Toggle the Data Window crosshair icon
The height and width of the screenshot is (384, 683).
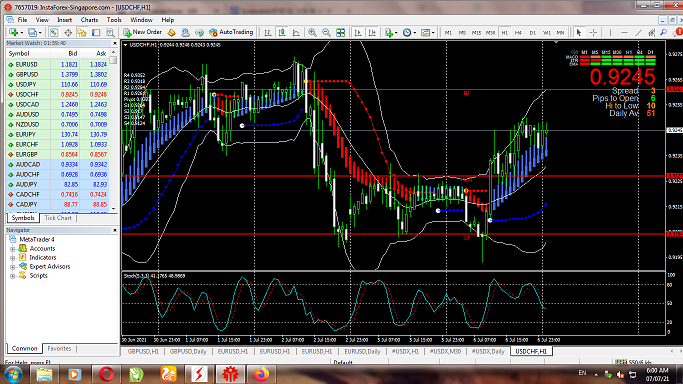(68, 32)
